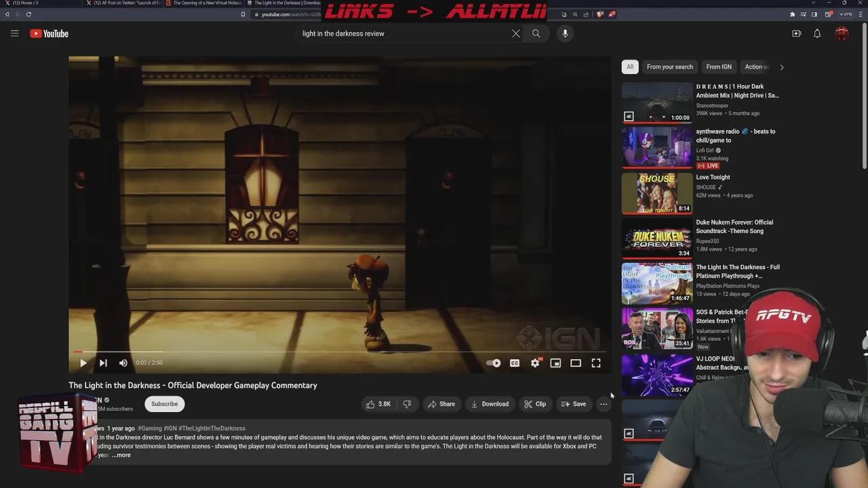Show more filter chips with arrow
868x488 pixels.
(781, 67)
